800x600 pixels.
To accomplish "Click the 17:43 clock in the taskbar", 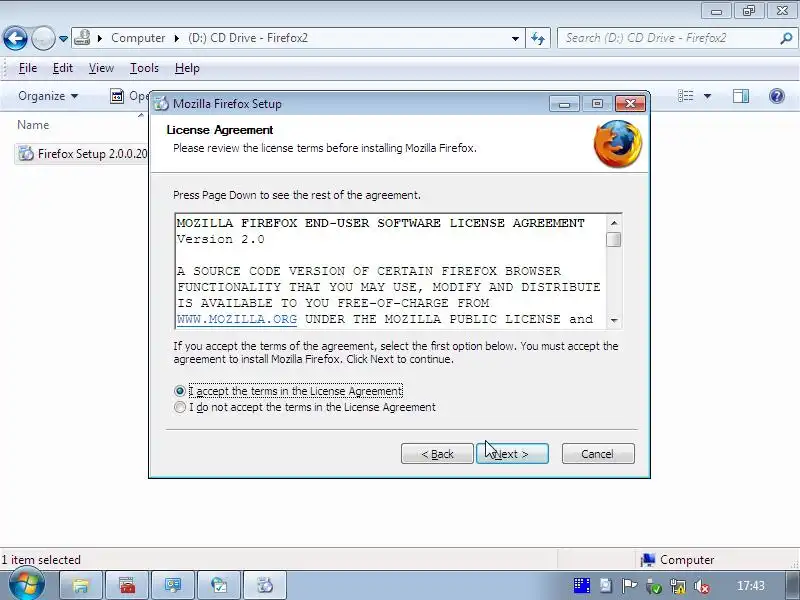I will (751, 586).
